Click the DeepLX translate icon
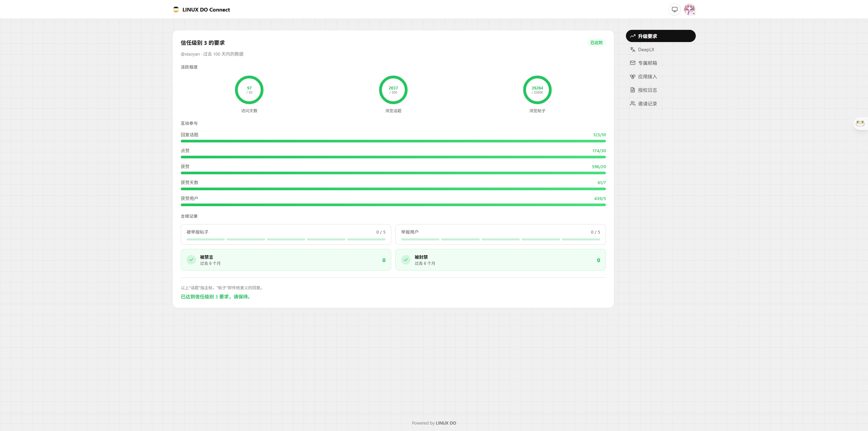This screenshot has height=431, width=868. pos(632,50)
